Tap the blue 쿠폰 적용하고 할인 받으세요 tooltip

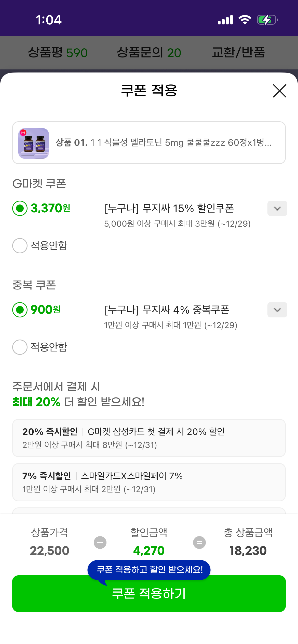tap(149, 569)
